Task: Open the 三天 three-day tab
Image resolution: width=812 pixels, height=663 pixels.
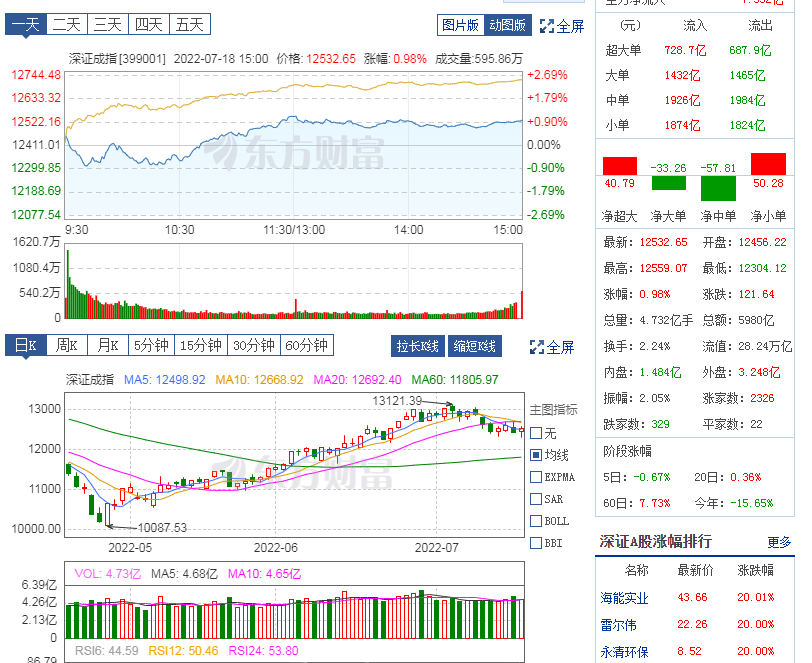Action: pyautogui.click(x=108, y=24)
